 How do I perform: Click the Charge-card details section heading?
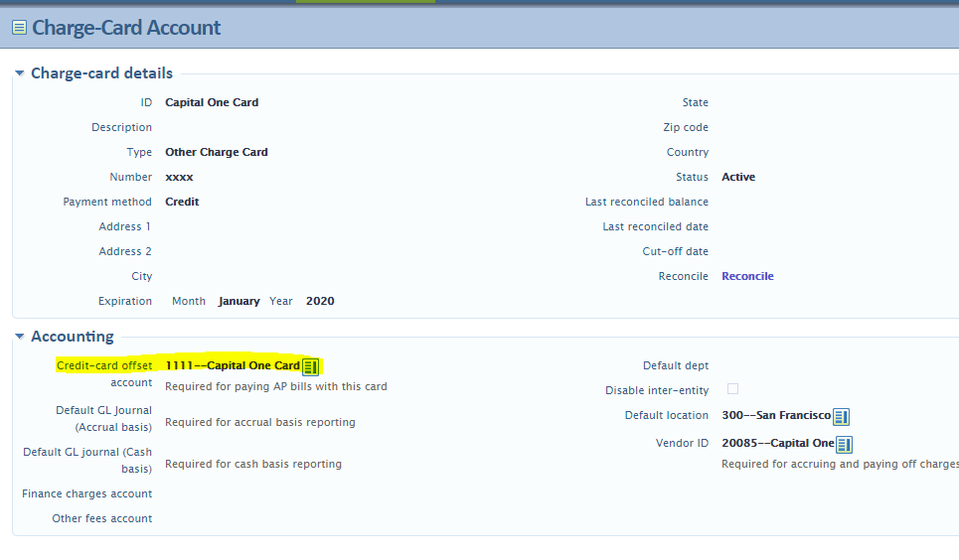tap(101, 73)
